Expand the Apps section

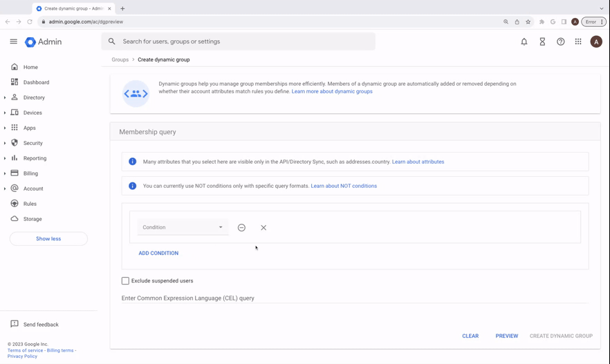tap(5, 128)
